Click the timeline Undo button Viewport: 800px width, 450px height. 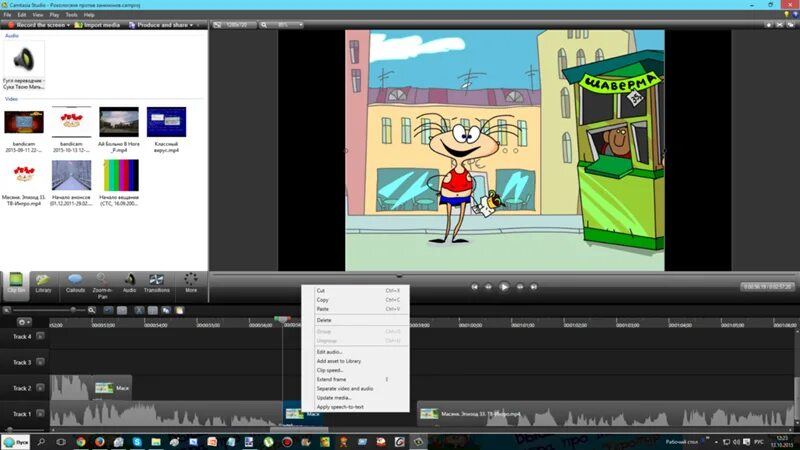pyautogui.click(x=108, y=310)
